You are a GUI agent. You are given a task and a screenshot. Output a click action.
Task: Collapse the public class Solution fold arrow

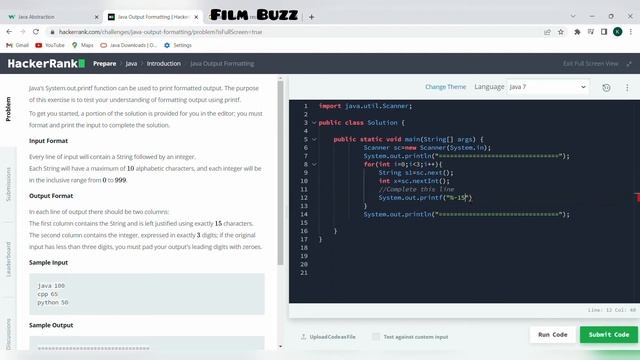click(314, 123)
